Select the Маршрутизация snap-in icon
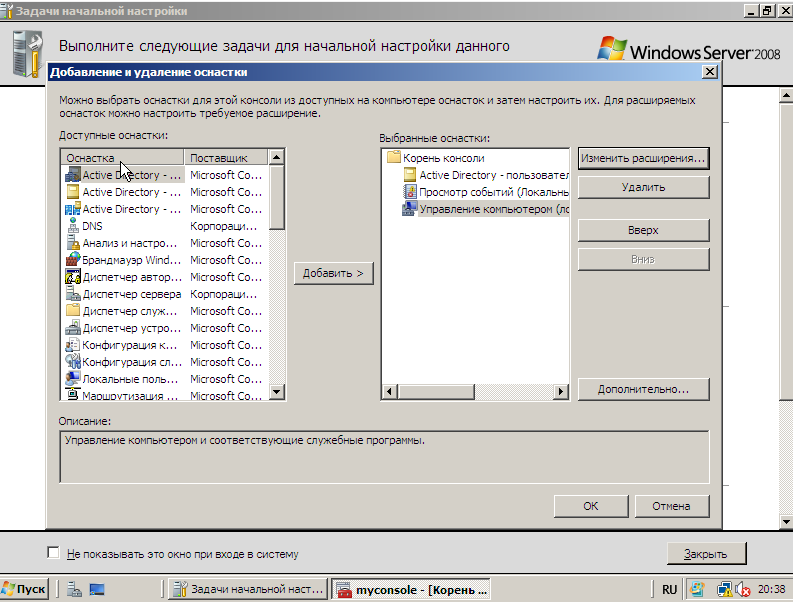The image size is (793, 602). point(73,394)
